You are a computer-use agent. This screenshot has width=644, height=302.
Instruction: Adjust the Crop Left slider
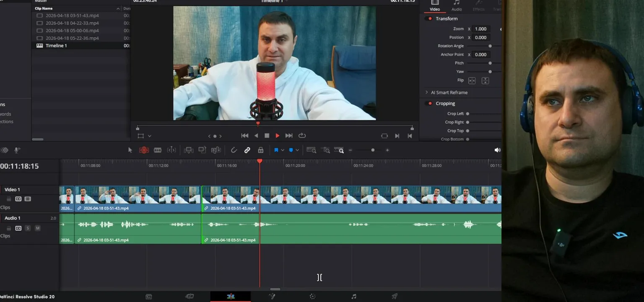(467, 114)
